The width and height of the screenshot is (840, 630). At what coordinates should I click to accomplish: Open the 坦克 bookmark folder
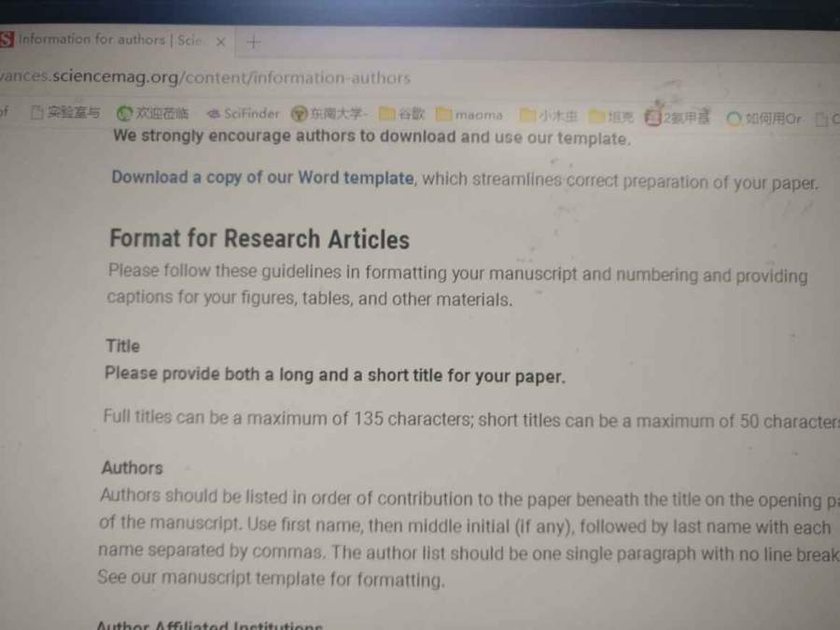coord(611,116)
